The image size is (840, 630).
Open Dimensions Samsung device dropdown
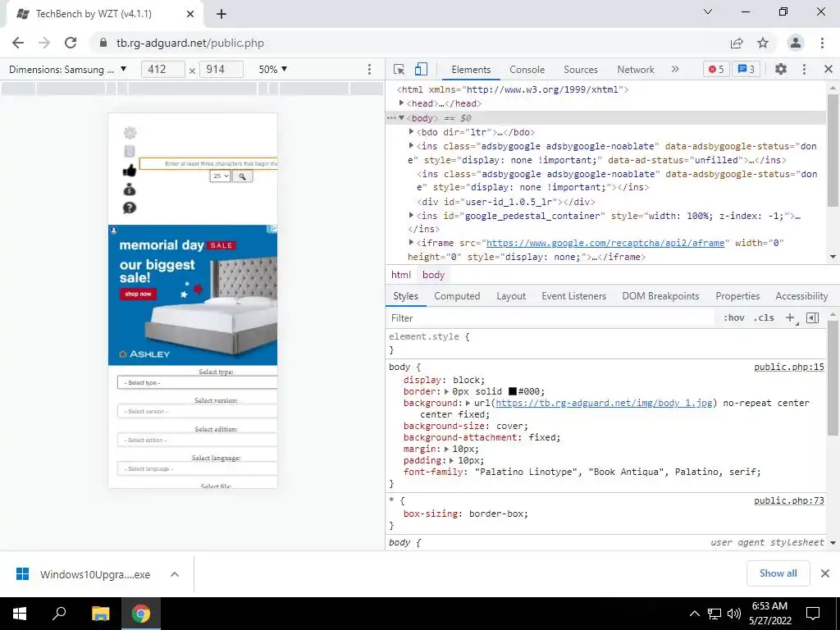click(x=67, y=69)
